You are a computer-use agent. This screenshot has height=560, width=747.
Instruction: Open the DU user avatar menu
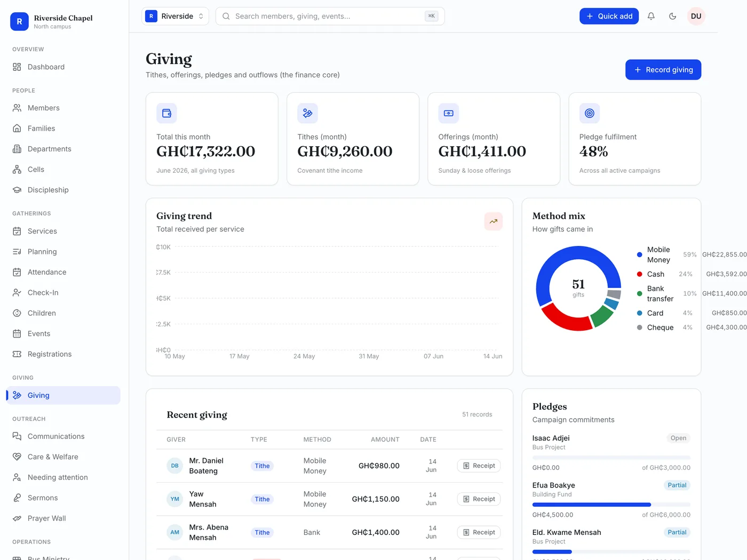point(696,16)
